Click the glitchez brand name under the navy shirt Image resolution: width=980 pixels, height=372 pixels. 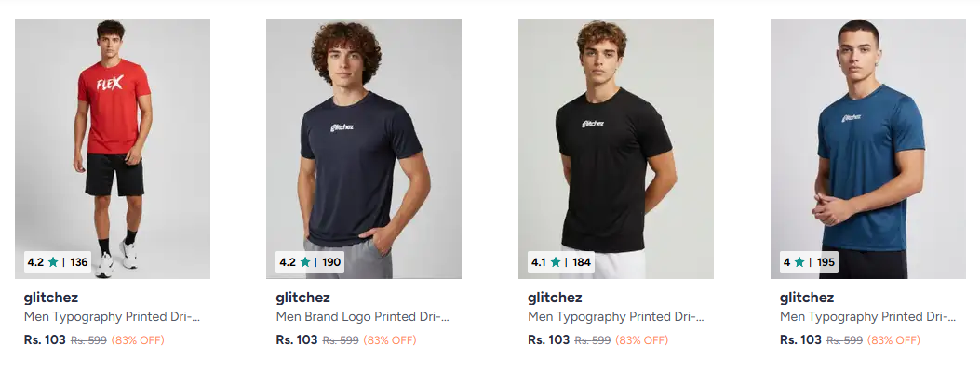[302, 298]
